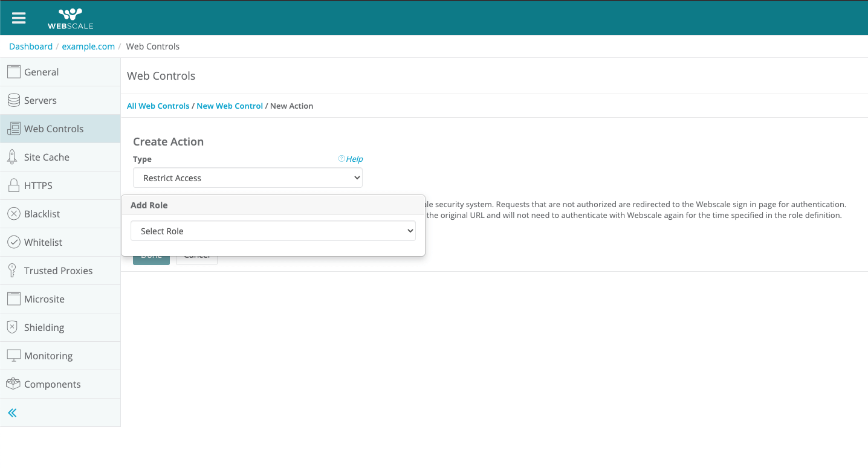This screenshot has width=868, height=468.
Task: Go to Monitoring in the sidebar
Action: (48, 356)
